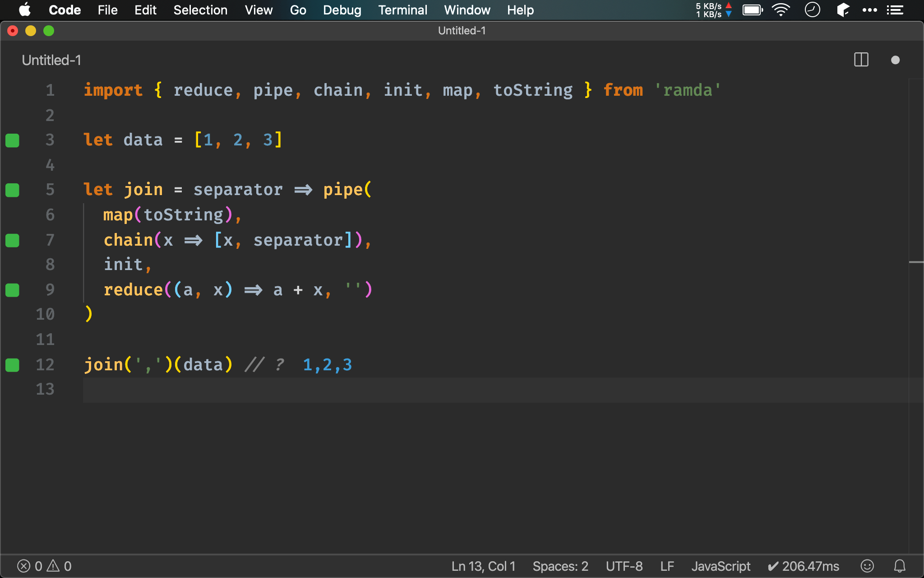Click the smiley feedback icon

pos(867,566)
